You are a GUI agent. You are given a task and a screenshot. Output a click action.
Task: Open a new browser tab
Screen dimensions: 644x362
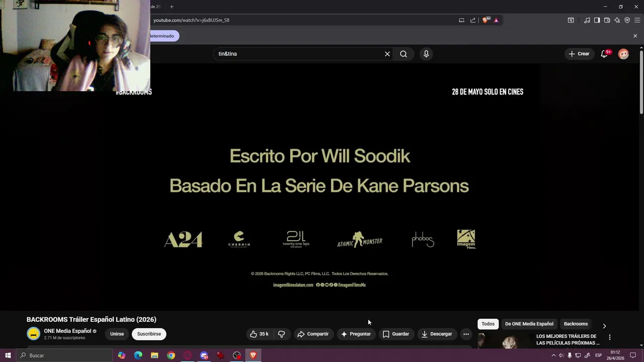pyautogui.click(x=172, y=7)
